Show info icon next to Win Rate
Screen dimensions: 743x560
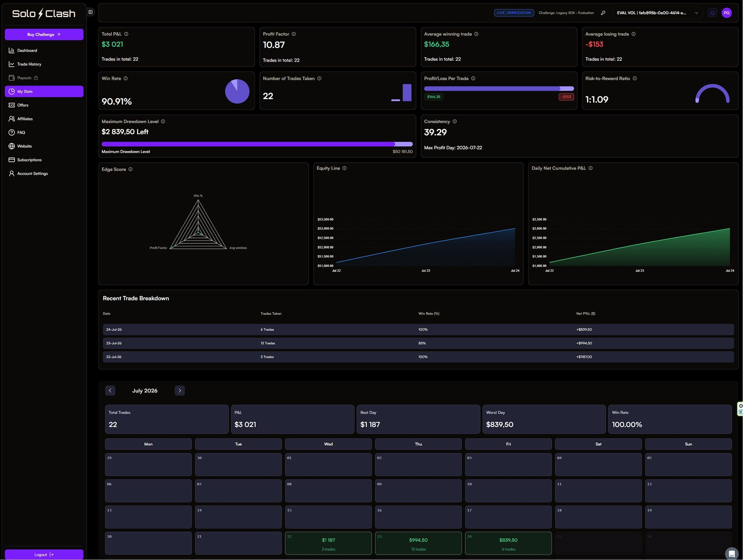point(126,78)
